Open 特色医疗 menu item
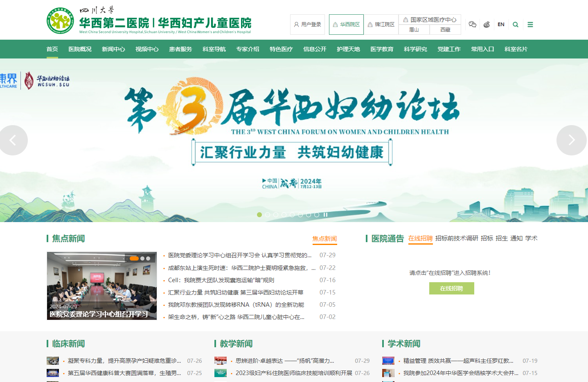The image size is (588, 382). (x=282, y=49)
